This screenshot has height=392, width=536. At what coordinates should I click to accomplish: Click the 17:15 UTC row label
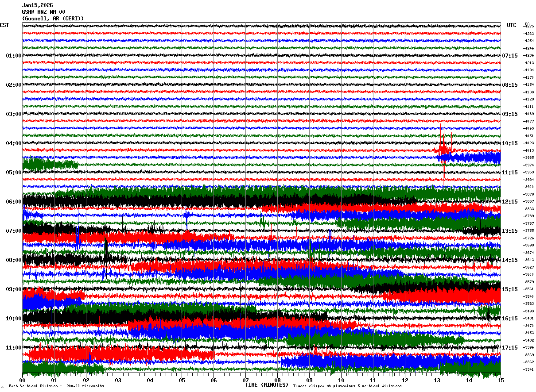(x=510, y=348)
